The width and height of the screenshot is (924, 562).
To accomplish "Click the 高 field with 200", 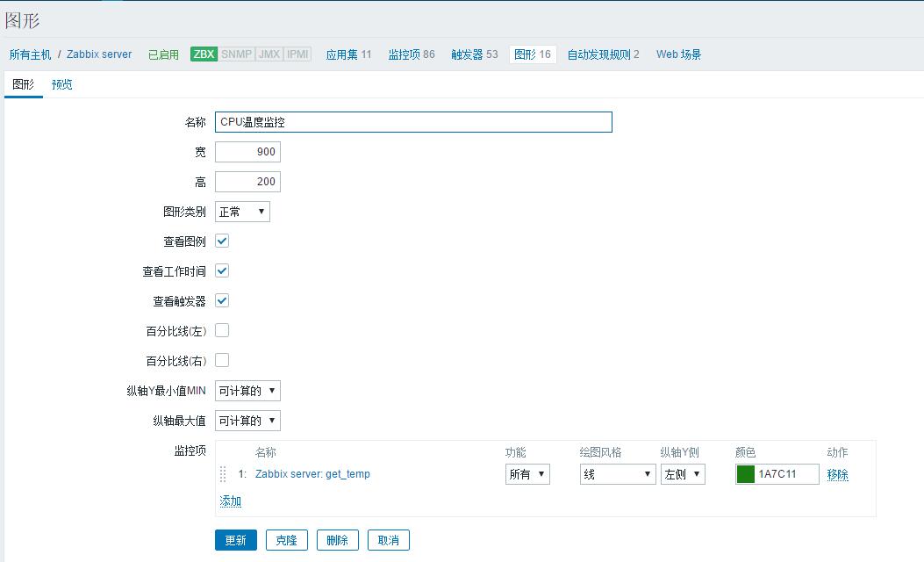I will point(247,182).
